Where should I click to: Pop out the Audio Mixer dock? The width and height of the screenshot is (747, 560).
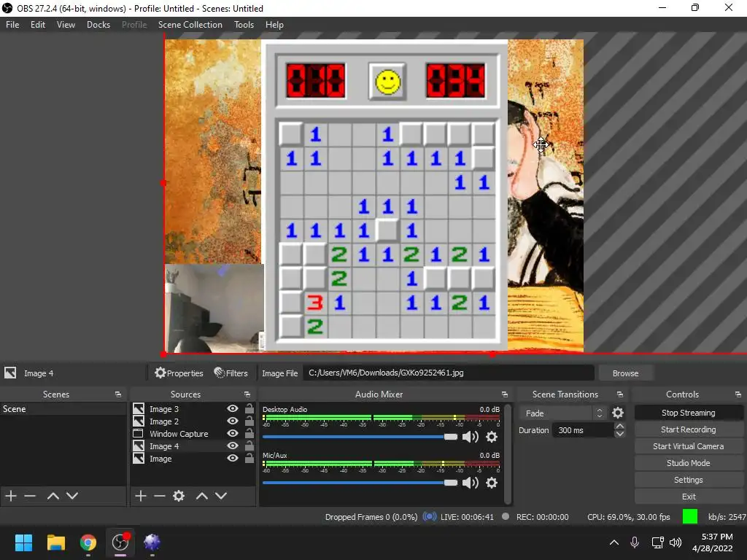pos(505,394)
